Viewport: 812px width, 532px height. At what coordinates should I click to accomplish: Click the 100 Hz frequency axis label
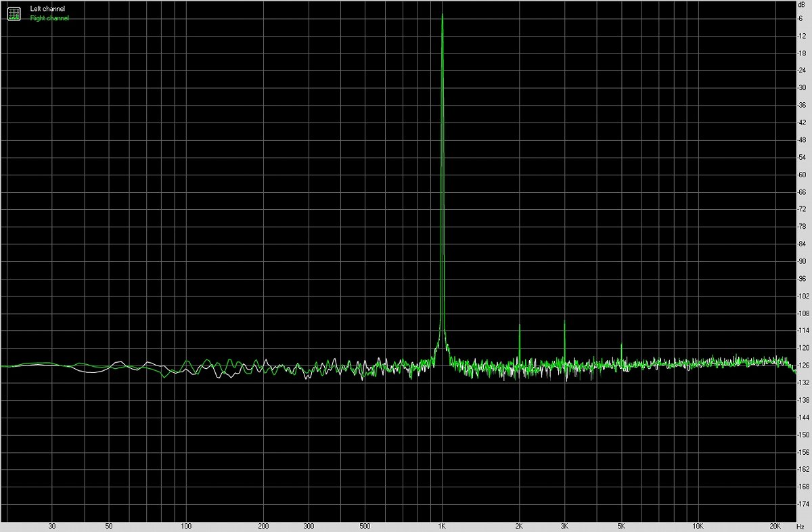[x=187, y=525]
